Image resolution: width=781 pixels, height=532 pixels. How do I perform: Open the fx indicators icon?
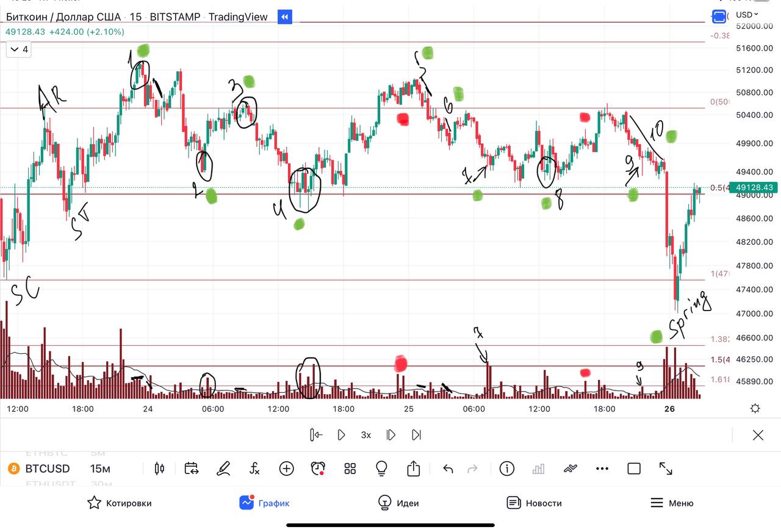[x=255, y=469]
